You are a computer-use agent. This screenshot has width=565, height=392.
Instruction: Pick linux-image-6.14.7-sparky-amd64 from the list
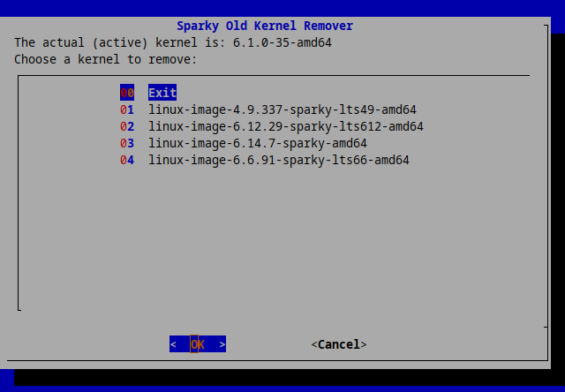[x=258, y=143]
